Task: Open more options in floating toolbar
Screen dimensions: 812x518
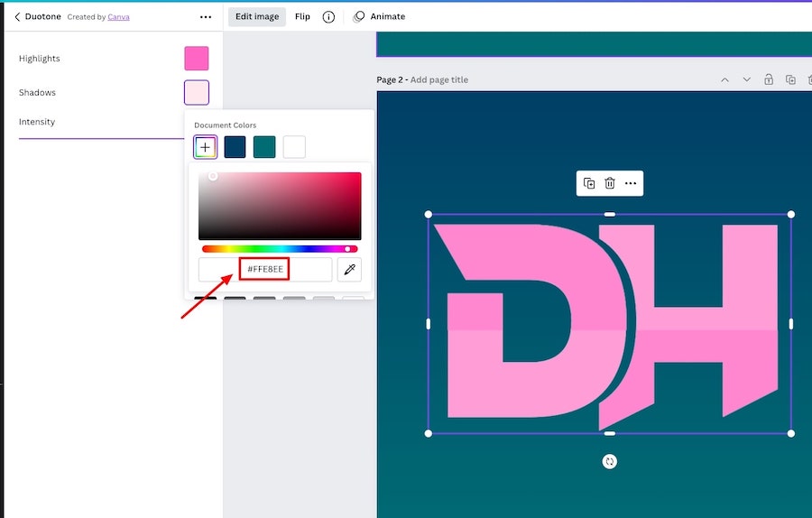Action: (631, 183)
